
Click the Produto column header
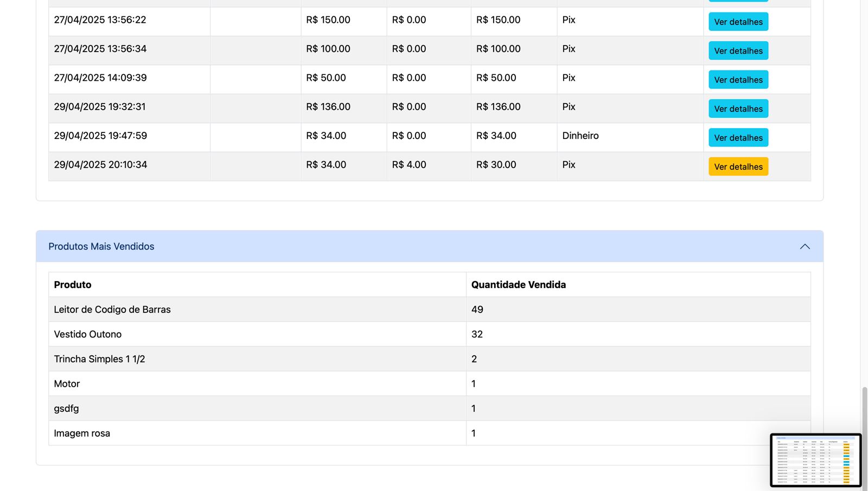click(x=73, y=285)
